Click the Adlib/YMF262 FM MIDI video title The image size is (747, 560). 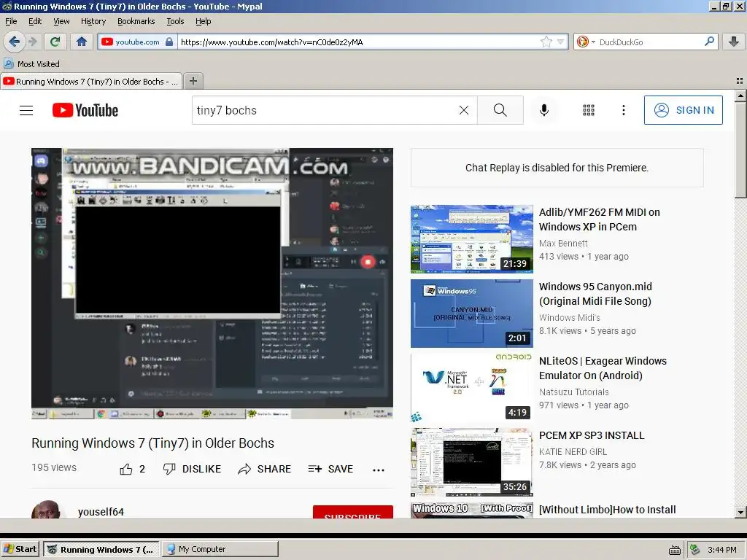point(600,219)
